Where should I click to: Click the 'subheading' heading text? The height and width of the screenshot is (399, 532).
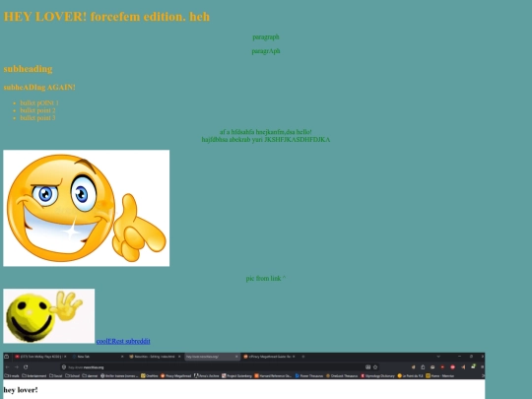(x=28, y=69)
